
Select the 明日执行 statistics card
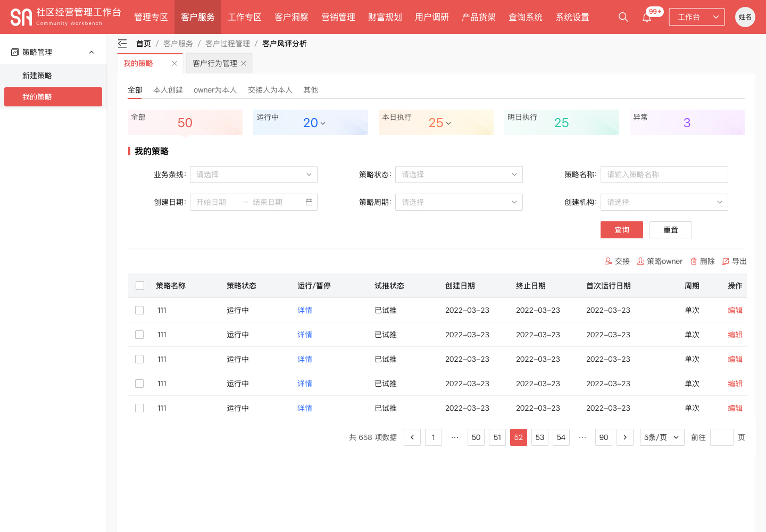[562, 122]
